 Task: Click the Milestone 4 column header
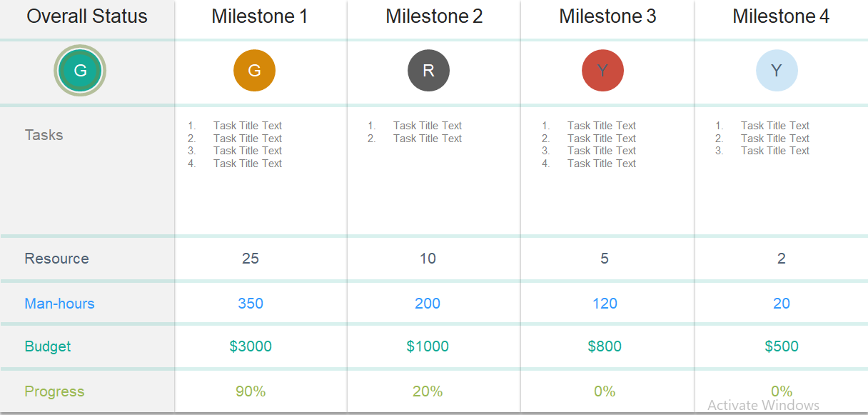[x=781, y=16]
